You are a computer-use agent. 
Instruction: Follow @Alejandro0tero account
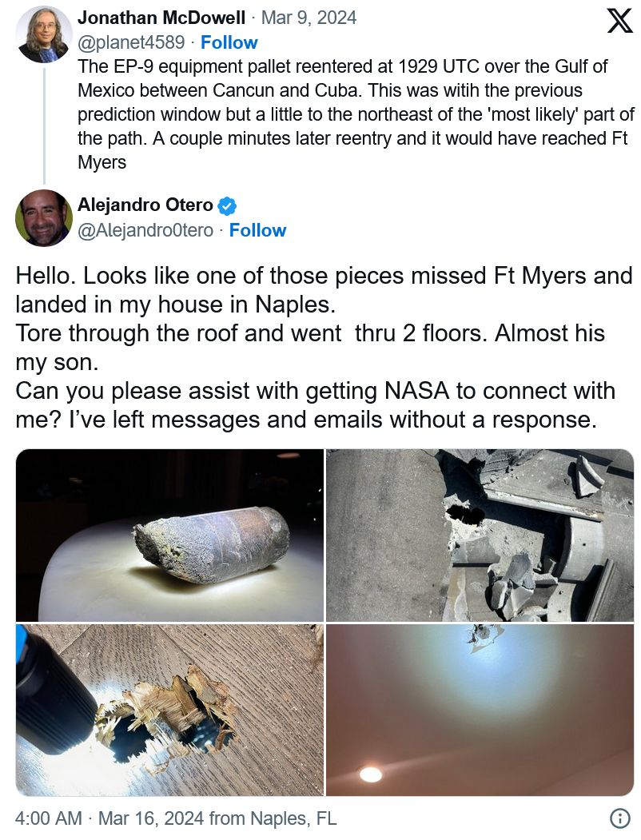(x=257, y=230)
